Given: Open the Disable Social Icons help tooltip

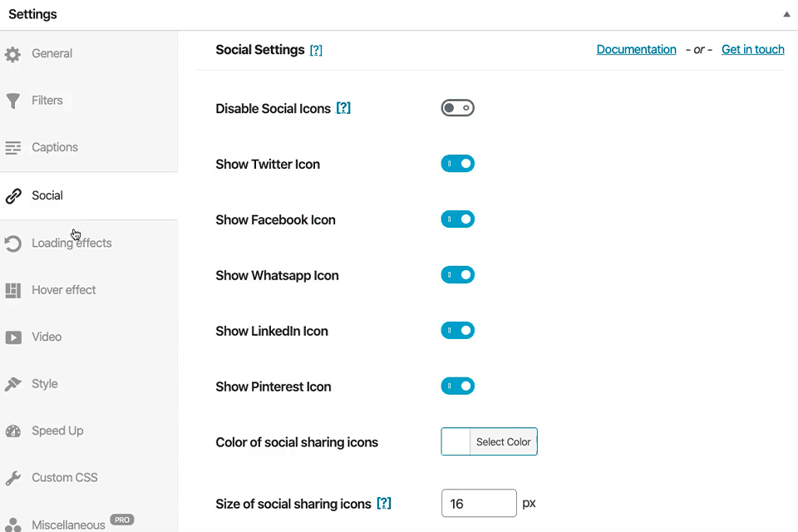Looking at the screenshot, I should (x=344, y=107).
